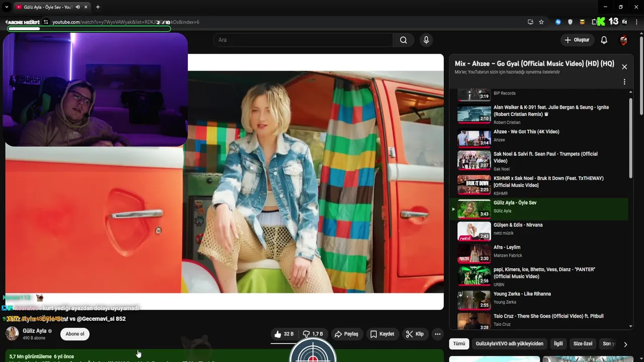This screenshot has width=644, height=362.
Task: Create a clip with Klip
Action: pos(415,334)
